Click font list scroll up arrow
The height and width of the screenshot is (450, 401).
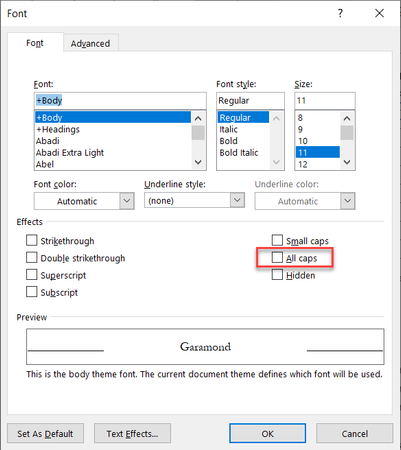pos(198,118)
